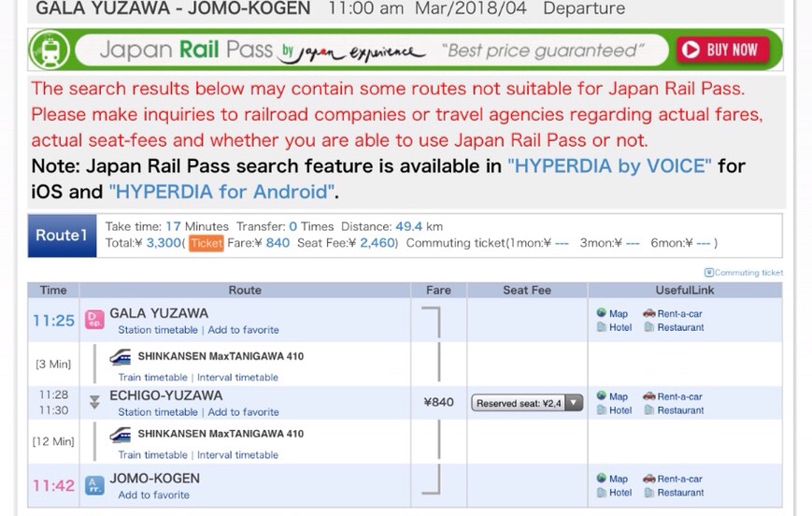Open Restaurant link for ECHIGO-YUZAWA

pos(680,410)
